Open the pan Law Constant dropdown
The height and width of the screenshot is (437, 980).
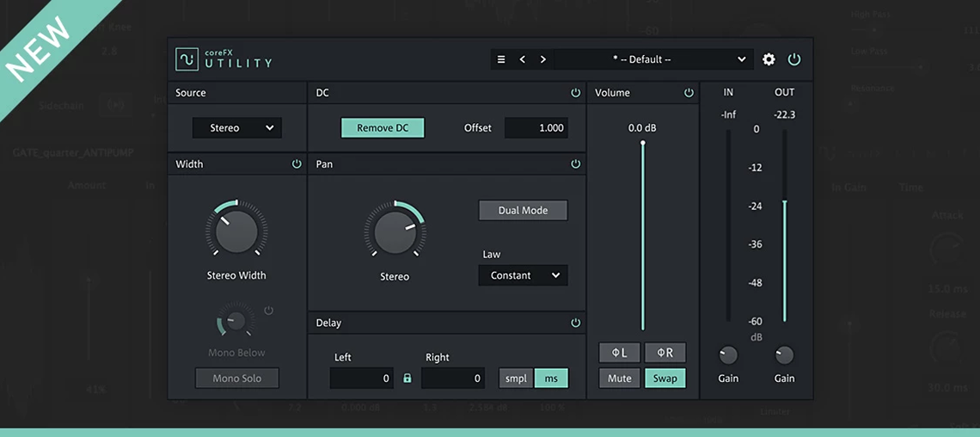click(x=524, y=275)
